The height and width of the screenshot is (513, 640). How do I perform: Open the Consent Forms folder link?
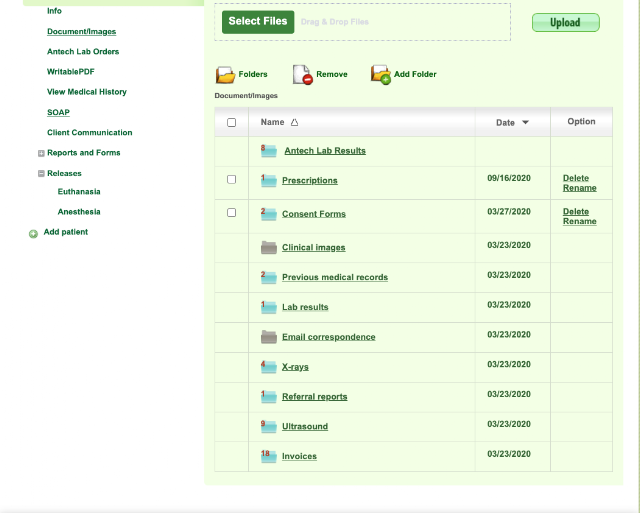click(314, 214)
